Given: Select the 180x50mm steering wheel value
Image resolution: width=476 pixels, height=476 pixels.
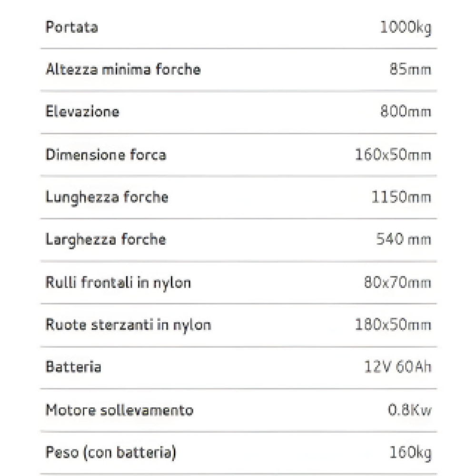Looking at the screenshot, I should coord(393,325).
